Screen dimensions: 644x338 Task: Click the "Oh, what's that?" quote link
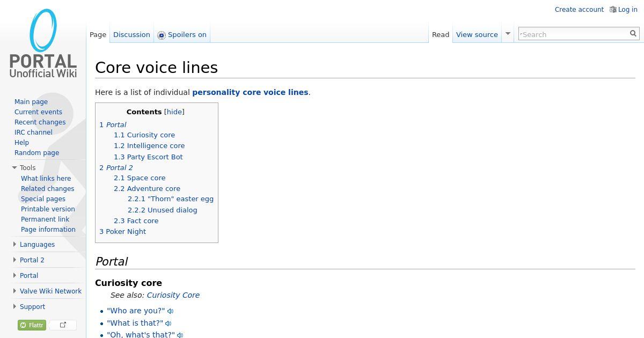[141, 335]
